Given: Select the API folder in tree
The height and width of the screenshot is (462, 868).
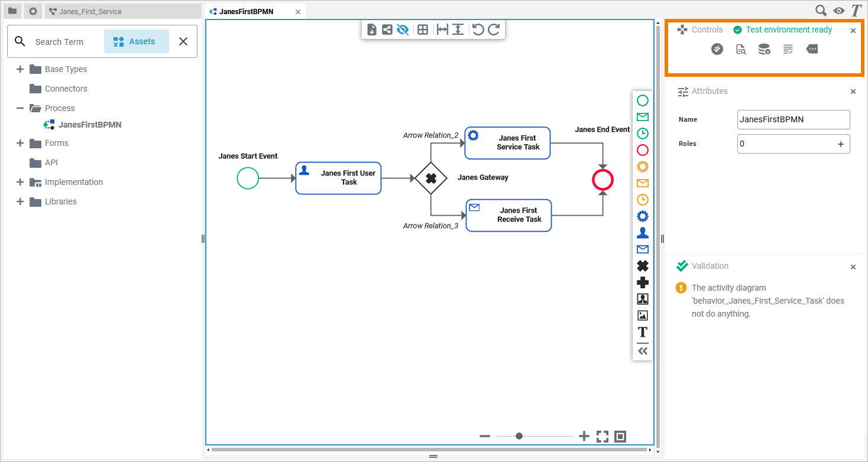Looking at the screenshot, I should [44, 162].
